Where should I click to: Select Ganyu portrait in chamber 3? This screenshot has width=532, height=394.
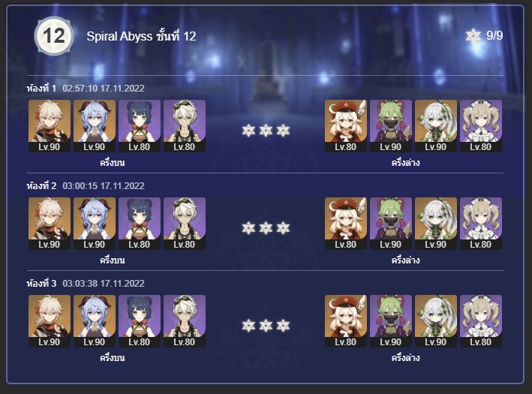click(95, 320)
